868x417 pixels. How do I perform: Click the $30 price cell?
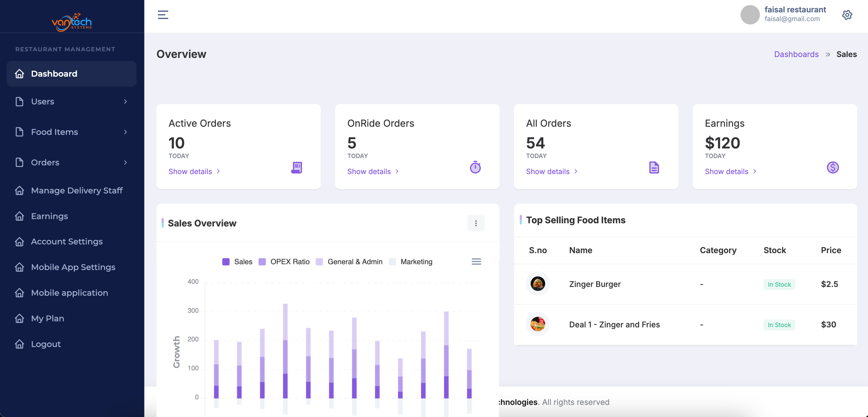tap(828, 324)
